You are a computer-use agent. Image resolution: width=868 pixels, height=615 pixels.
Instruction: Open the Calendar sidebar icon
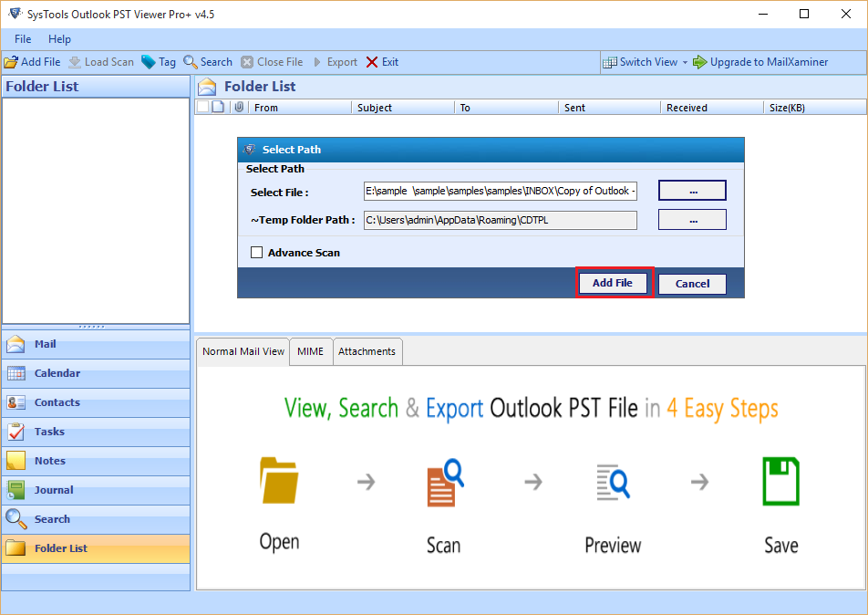tap(16, 373)
